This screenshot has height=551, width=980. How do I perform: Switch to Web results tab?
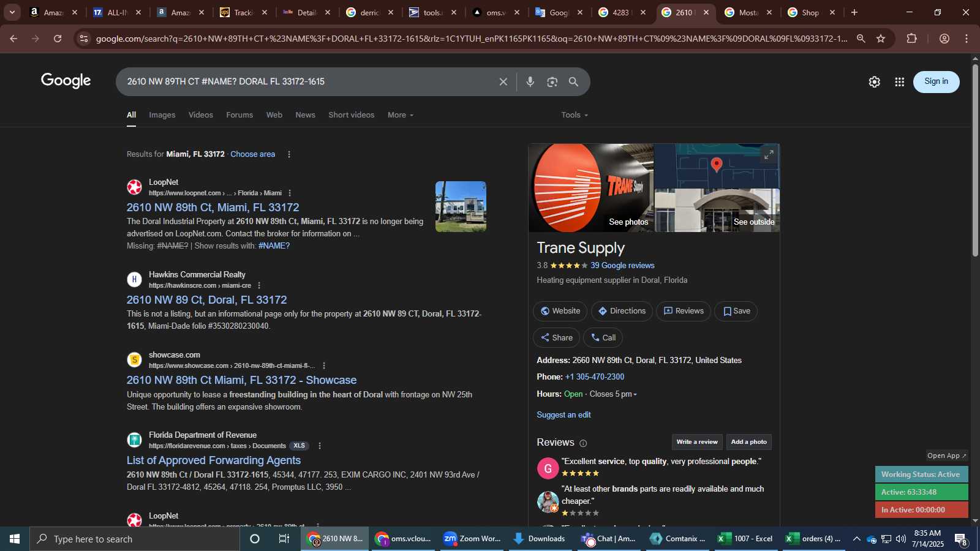pyautogui.click(x=274, y=115)
